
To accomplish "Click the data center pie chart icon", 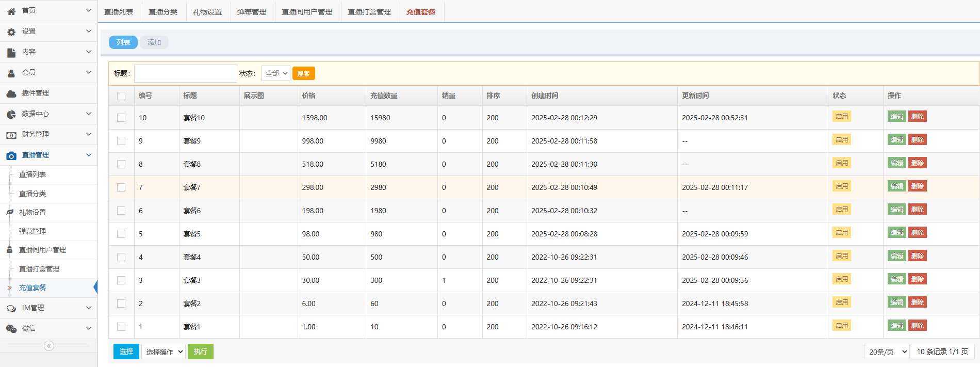I will click(x=11, y=114).
